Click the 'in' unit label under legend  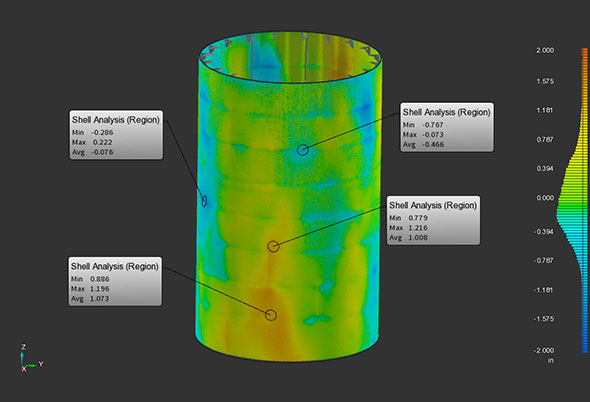(550, 361)
